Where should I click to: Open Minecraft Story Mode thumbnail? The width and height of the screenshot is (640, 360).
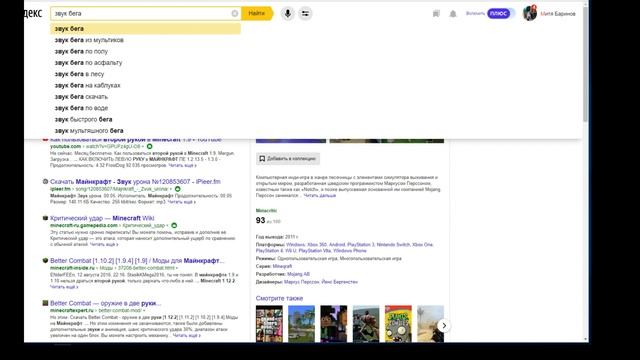(x=333, y=324)
